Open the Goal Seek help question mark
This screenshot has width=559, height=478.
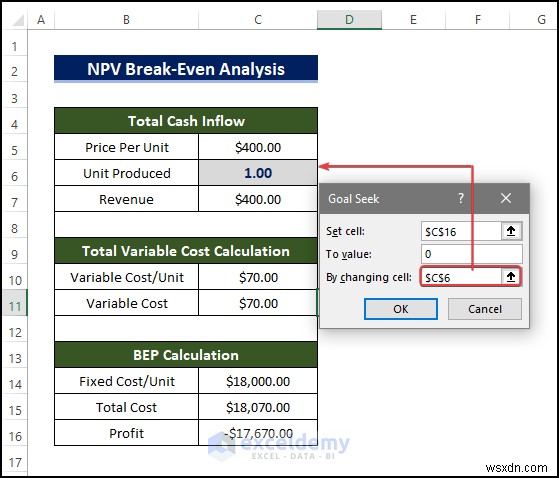pyautogui.click(x=461, y=198)
